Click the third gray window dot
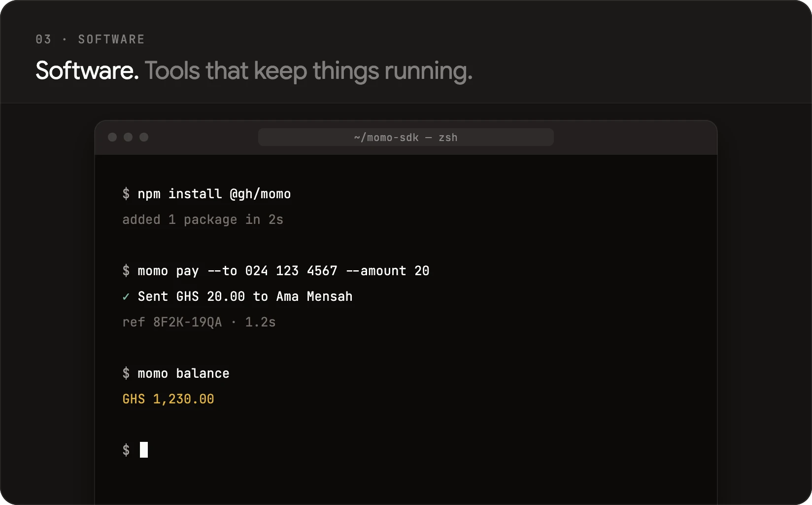This screenshot has height=505, width=812. (144, 137)
